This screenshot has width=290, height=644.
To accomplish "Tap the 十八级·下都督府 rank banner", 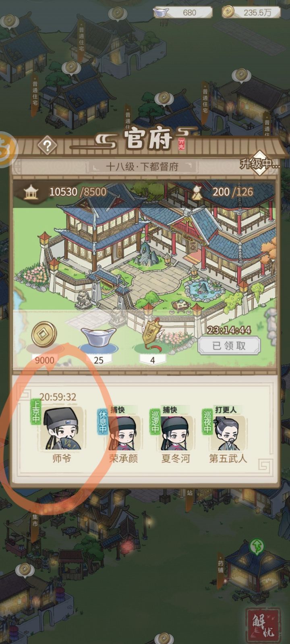I will 142,167.
